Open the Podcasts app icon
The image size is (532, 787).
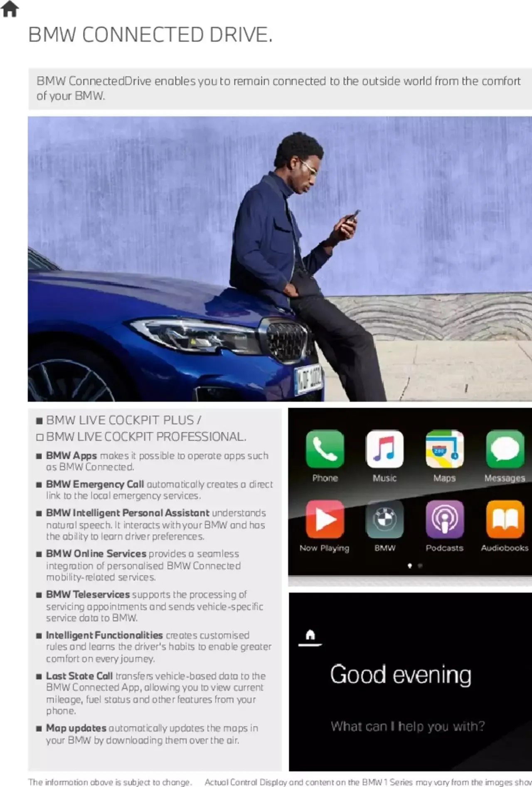[444, 519]
